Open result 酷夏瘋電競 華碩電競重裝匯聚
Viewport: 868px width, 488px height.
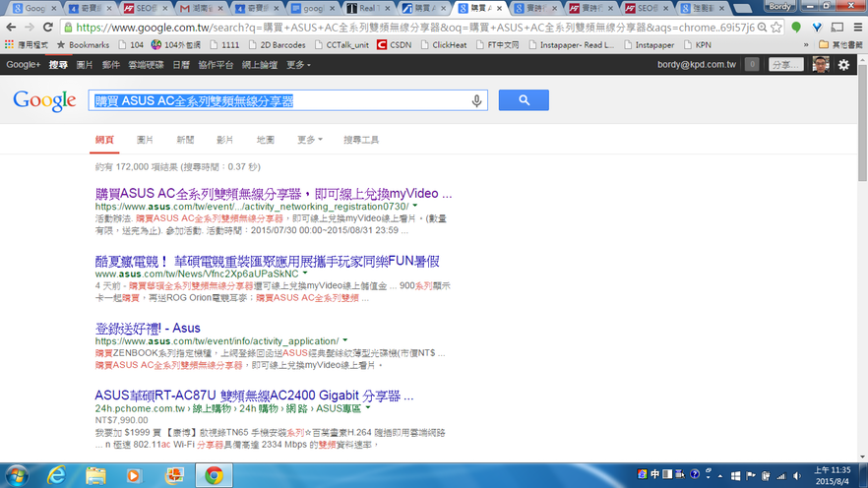coord(268,261)
